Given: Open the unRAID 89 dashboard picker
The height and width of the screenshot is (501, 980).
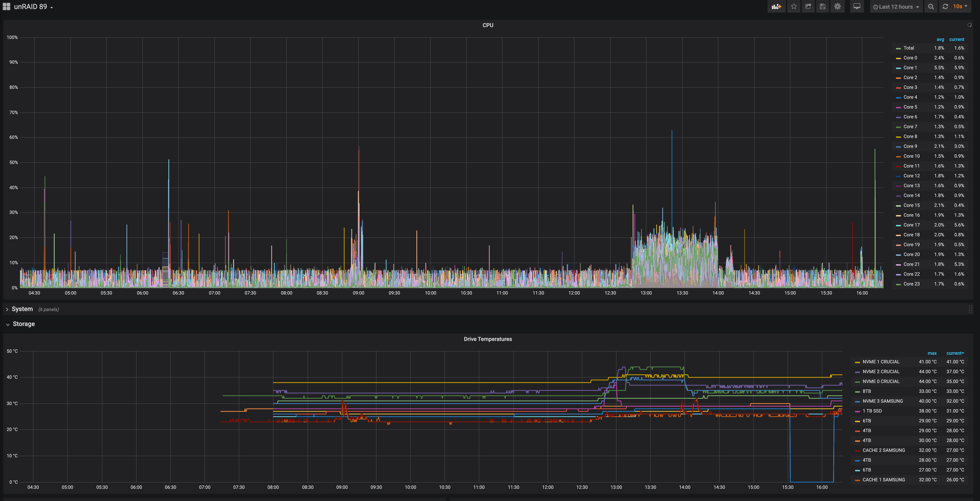Looking at the screenshot, I should [x=30, y=6].
